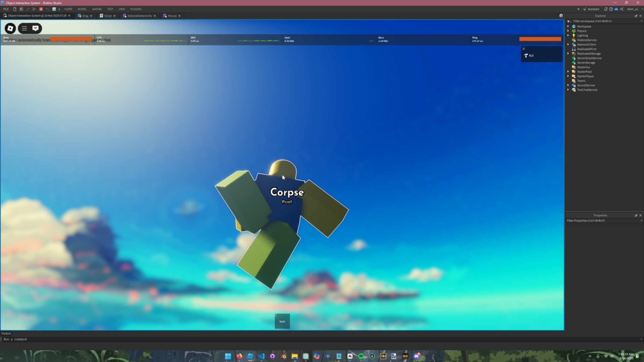Select the Sack hotbar slot
Image resolution: width=644 pixels, height=362 pixels.
(282, 321)
